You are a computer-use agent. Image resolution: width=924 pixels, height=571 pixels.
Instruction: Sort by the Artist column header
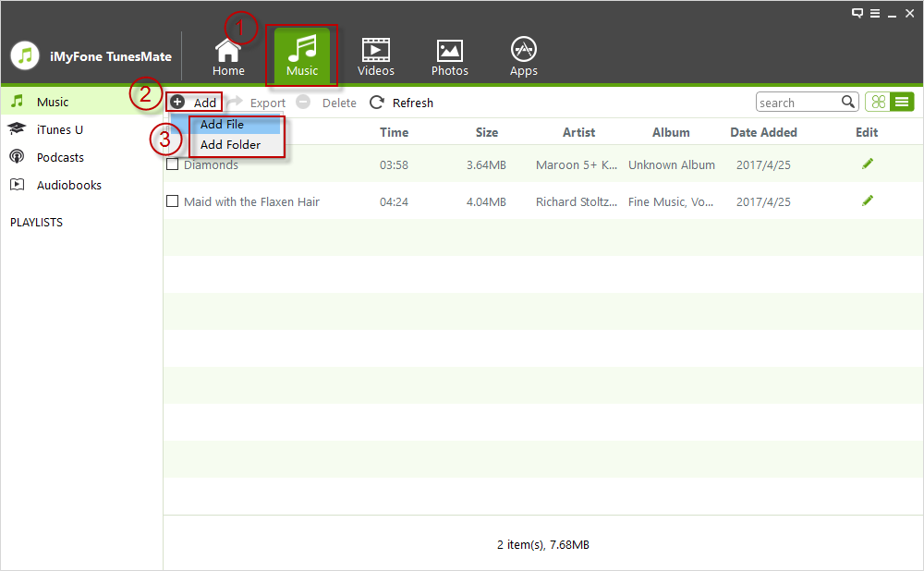click(578, 132)
